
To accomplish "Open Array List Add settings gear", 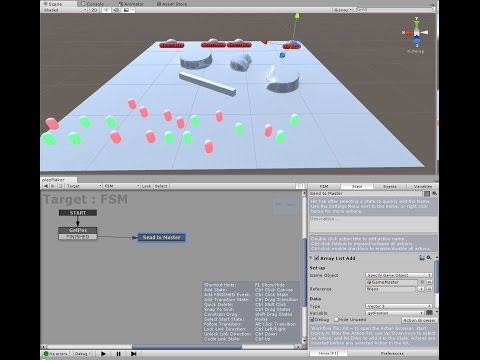I will coord(429,258).
